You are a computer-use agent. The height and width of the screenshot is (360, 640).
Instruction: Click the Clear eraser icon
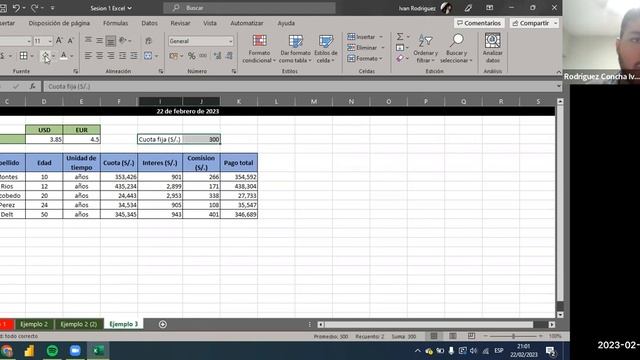(x=400, y=58)
